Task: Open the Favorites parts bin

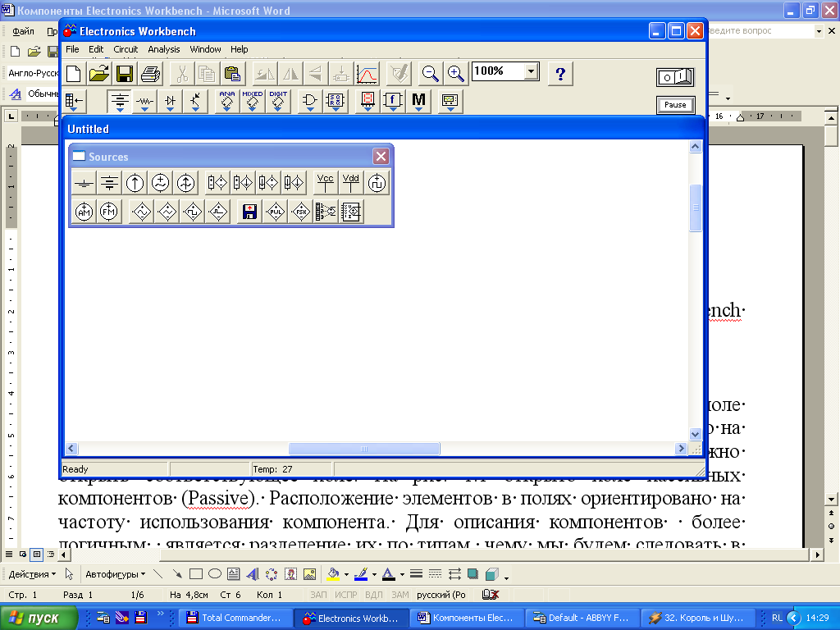Action: (74, 101)
